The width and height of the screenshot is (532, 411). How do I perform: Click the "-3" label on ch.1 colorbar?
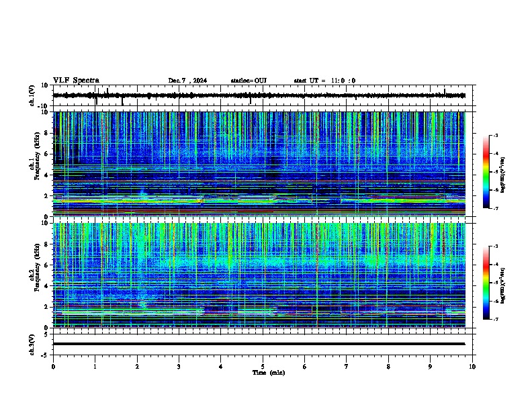495,136
